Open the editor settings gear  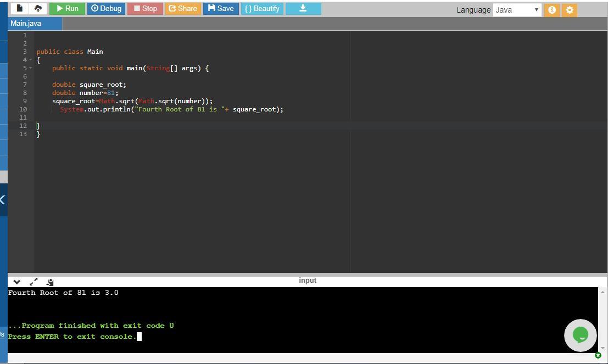coord(569,9)
